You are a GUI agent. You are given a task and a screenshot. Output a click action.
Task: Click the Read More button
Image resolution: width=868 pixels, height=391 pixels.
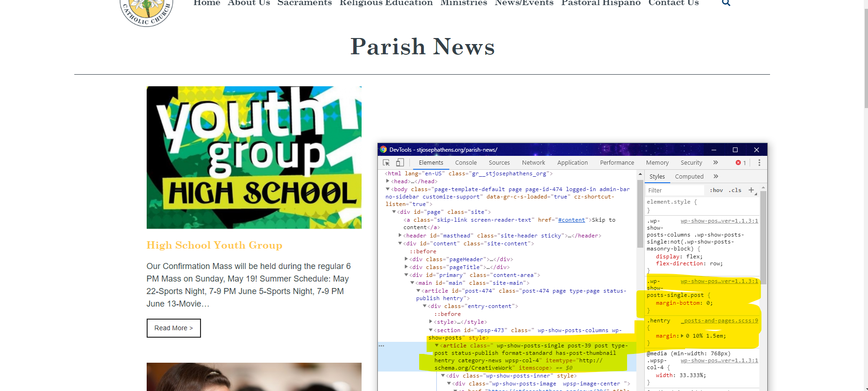pos(174,328)
